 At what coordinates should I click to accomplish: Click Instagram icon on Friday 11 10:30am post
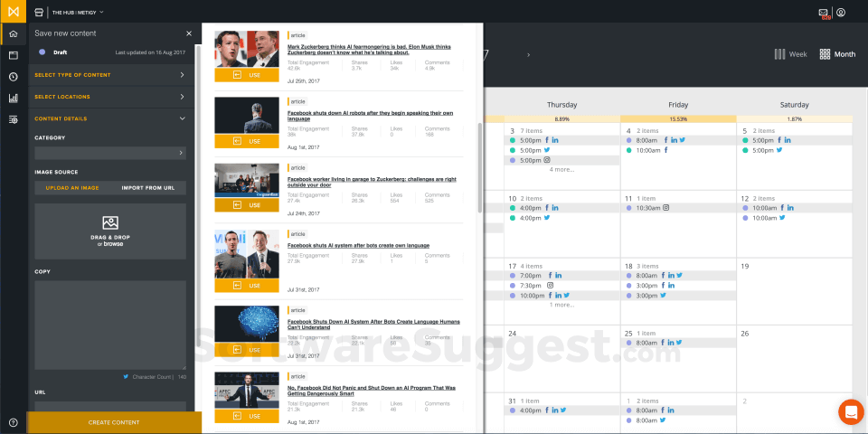[x=666, y=208]
